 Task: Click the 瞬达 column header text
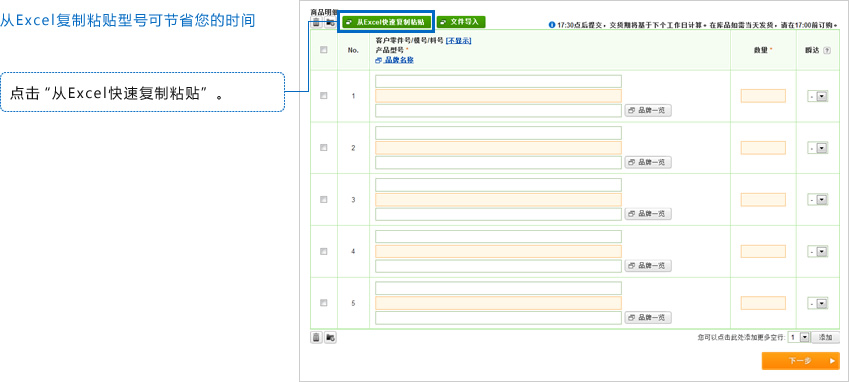[812, 50]
